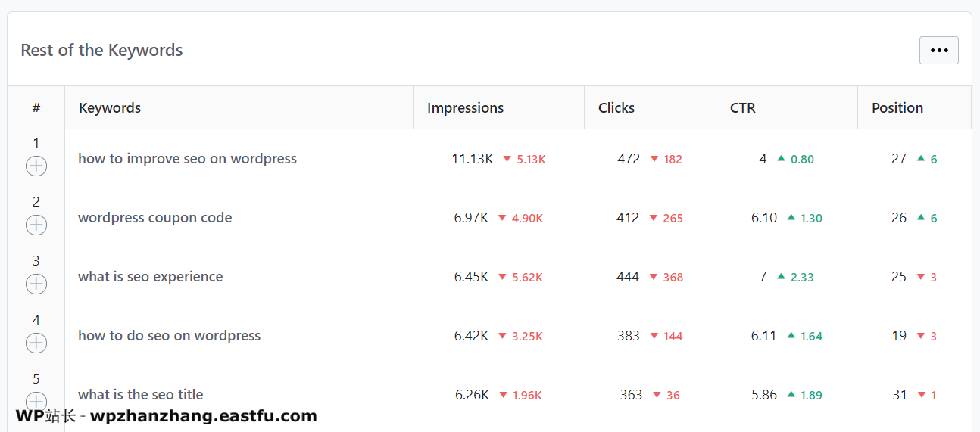Click the plus icon for row 4
The width and height of the screenshot is (980, 432).
36,343
